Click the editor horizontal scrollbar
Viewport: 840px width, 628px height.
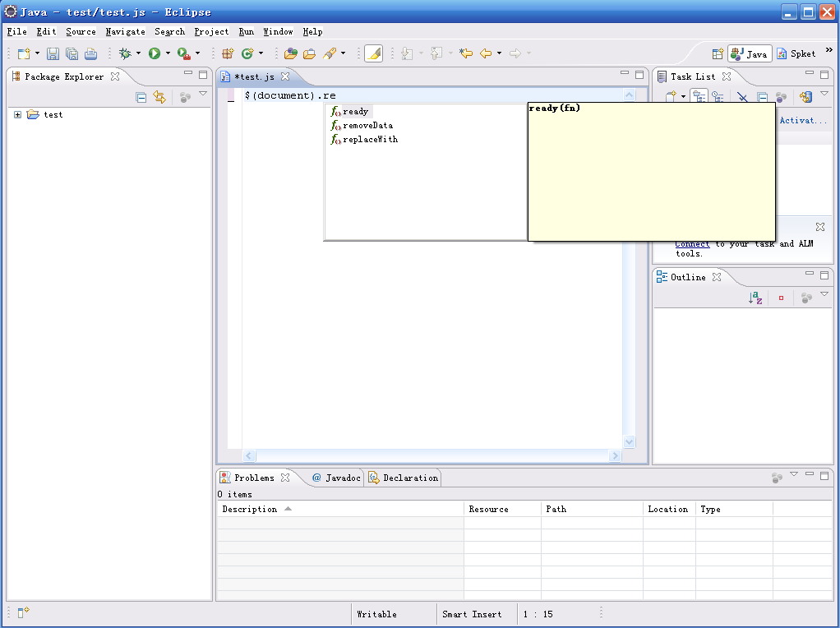[432, 455]
